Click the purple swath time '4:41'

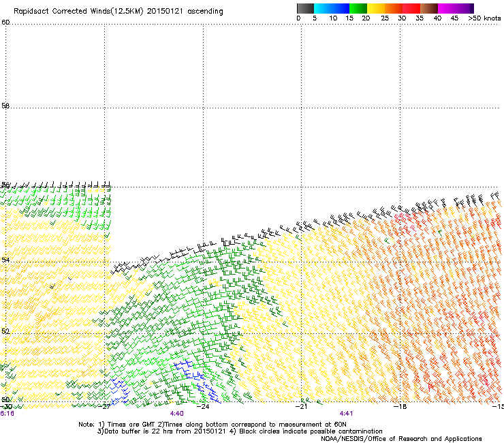coord(346,414)
